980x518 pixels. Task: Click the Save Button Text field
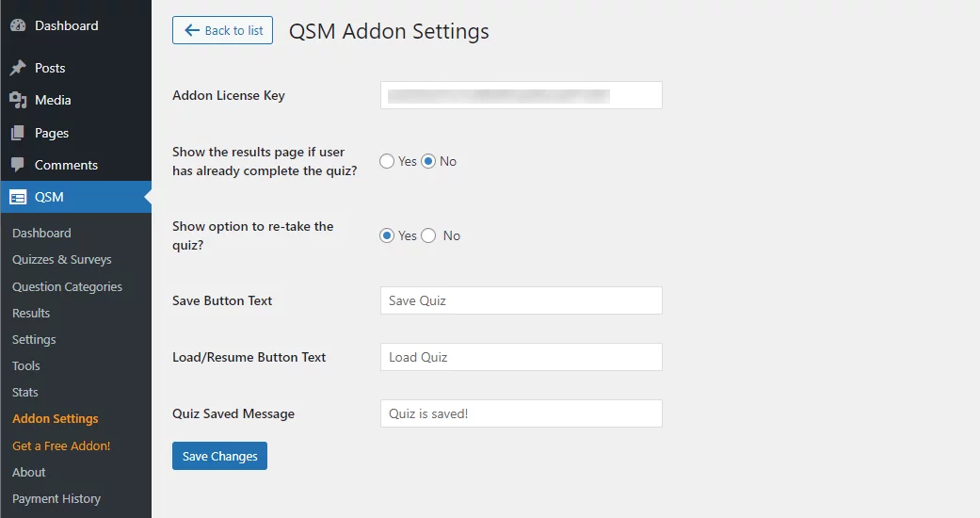point(522,300)
